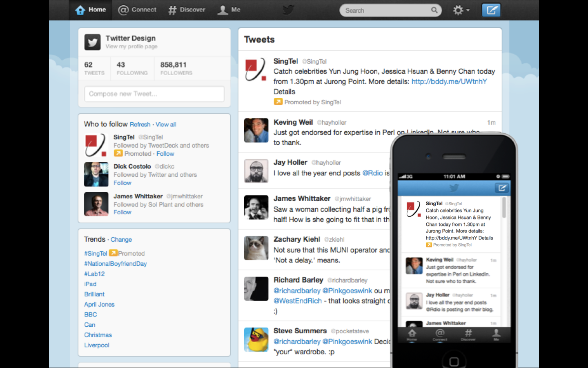Open the April Jones trend

(x=99, y=305)
